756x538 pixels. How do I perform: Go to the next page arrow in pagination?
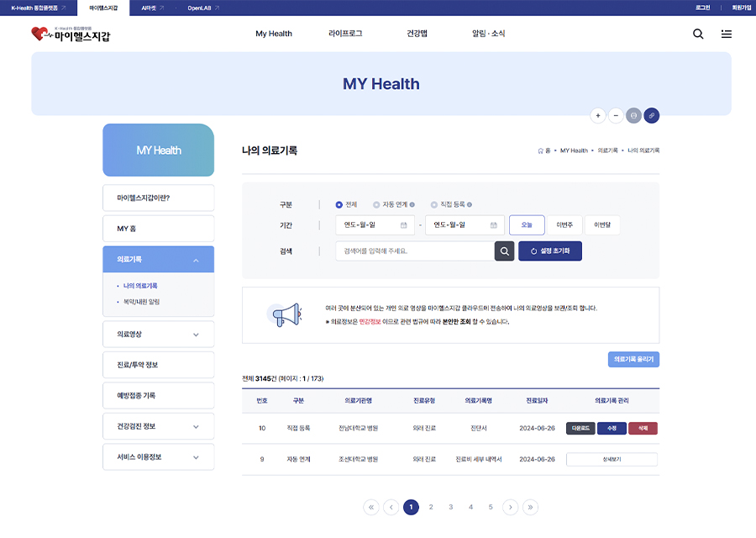[x=510, y=507]
